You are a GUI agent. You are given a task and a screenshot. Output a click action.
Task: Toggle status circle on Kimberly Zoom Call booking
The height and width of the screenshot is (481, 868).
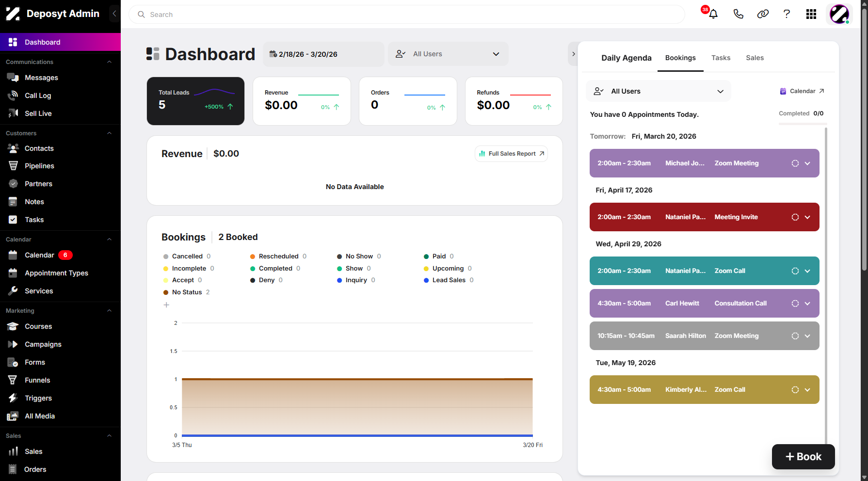795,390
